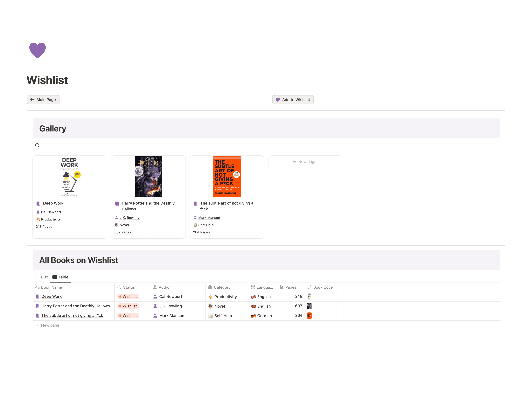The image size is (532, 420).
Task: Click the Language column header
Action: tap(262, 287)
